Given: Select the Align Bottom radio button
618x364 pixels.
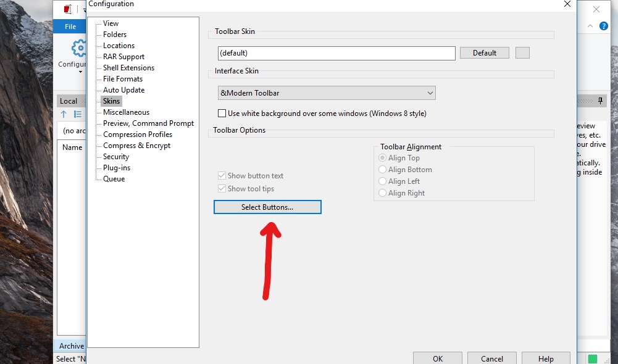Looking at the screenshot, I should [x=382, y=170].
